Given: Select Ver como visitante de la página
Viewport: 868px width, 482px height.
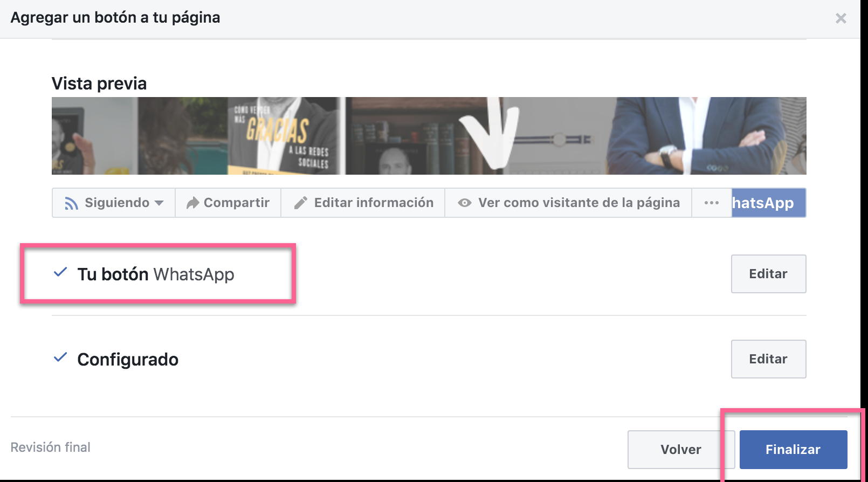Looking at the screenshot, I should 568,203.
